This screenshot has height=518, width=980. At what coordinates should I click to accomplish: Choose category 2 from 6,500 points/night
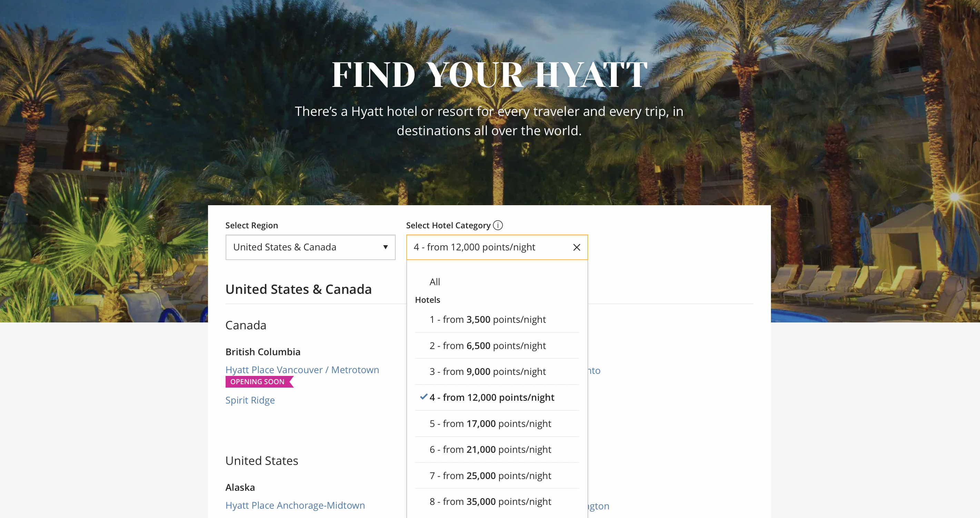487,345
